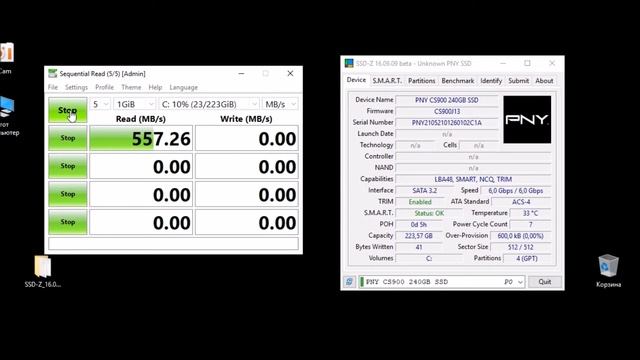Open Profile menu in CrystalDiskMark
The image size is (640, 360).
104,87
